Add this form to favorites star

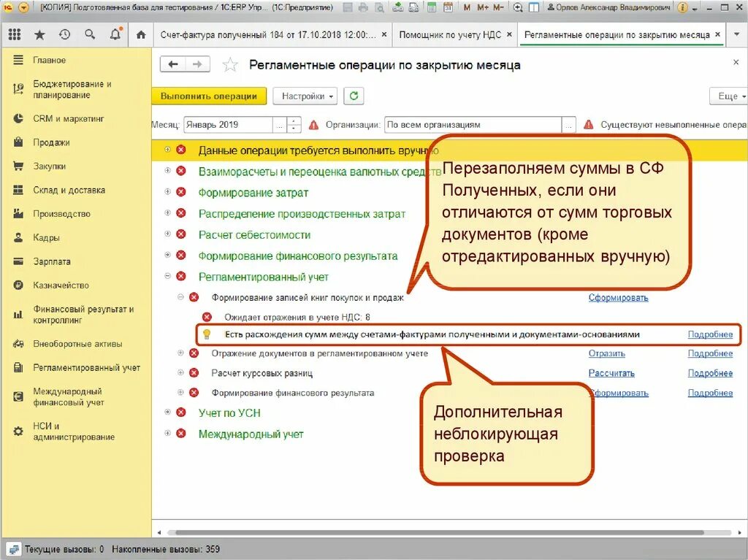[x=230, y=64]
